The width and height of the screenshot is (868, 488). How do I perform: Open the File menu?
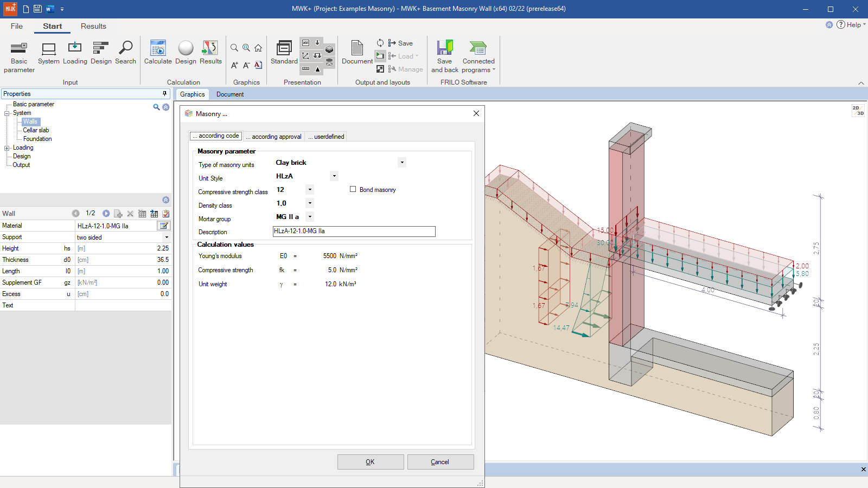17,26
